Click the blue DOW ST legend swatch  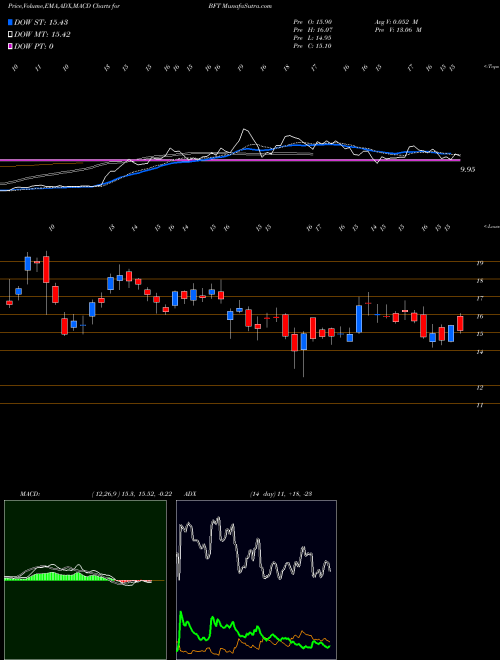pos(10,22)
